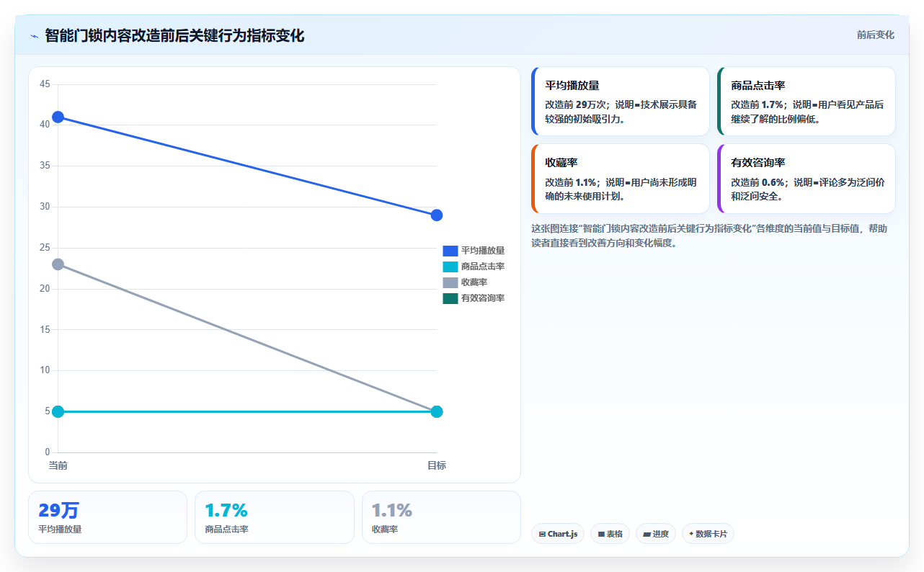
Task: Click the 收藏率 label under the 1.1% stat value
Action: tap(385, 529)
